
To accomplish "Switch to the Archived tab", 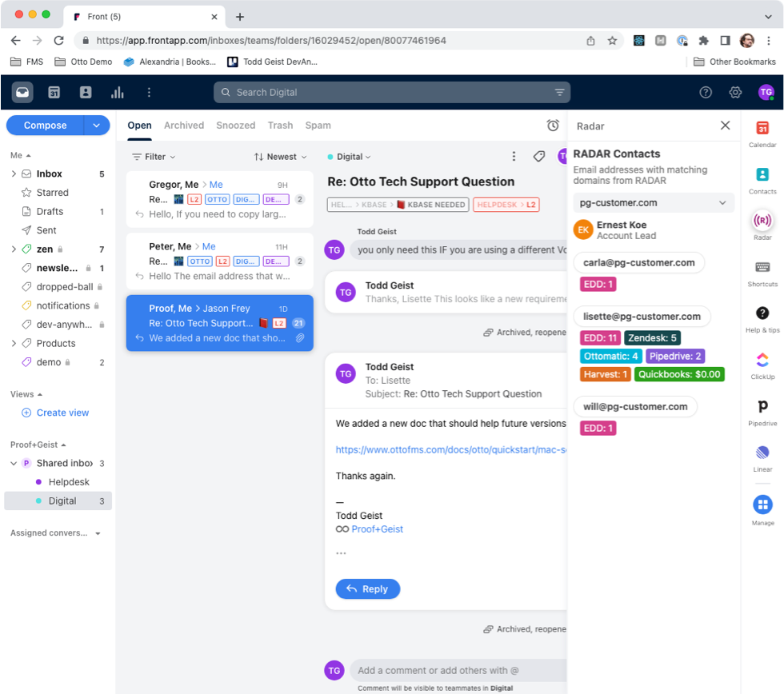I will pos(184,126).
